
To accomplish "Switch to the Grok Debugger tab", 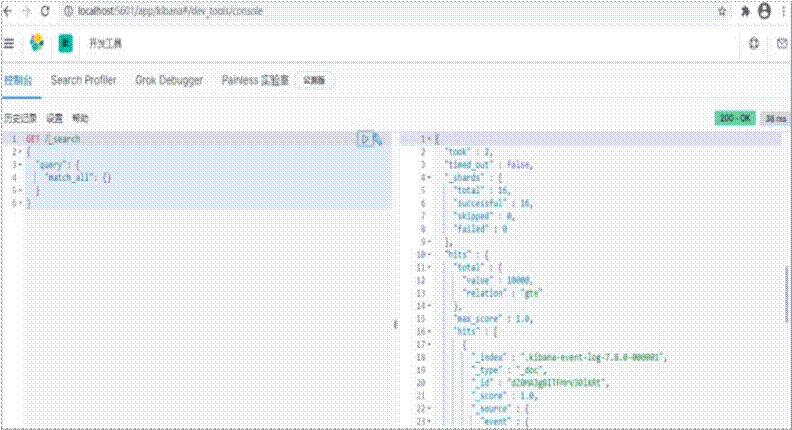I will tap(169, 80).
